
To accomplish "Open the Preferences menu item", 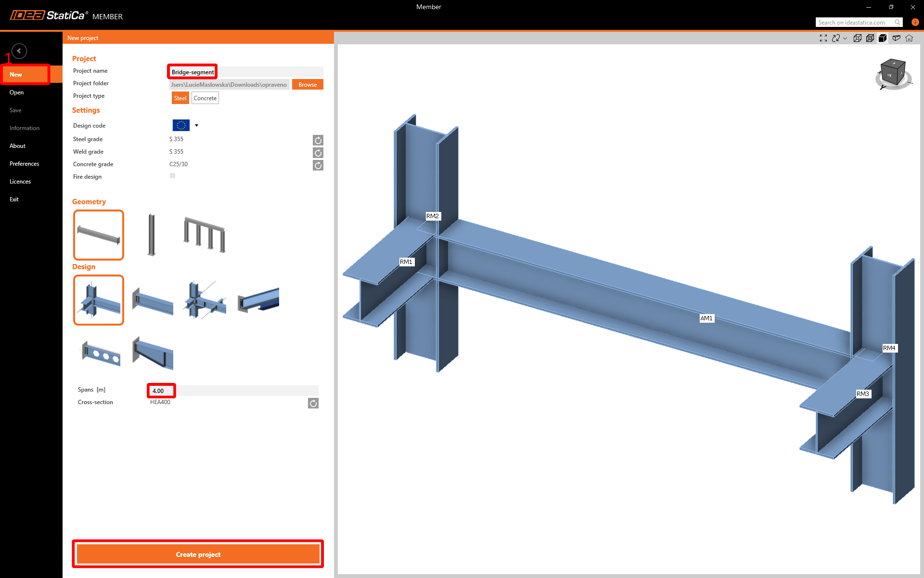I will (x=25, y=164).
